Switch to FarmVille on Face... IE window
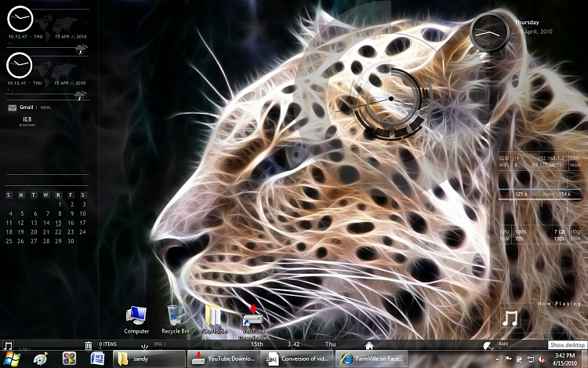The width and height of the screenshot is (588, 368). tap(372, 359)
